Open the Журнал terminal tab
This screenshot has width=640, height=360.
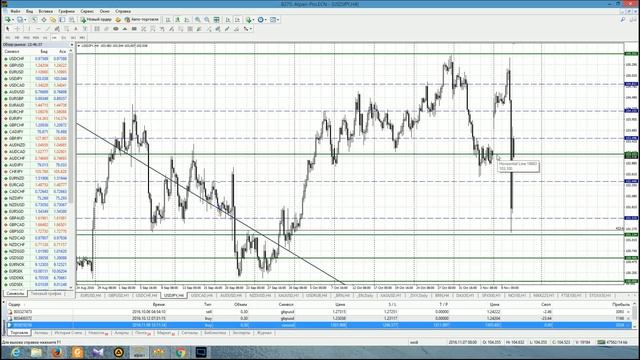point(264,333)
